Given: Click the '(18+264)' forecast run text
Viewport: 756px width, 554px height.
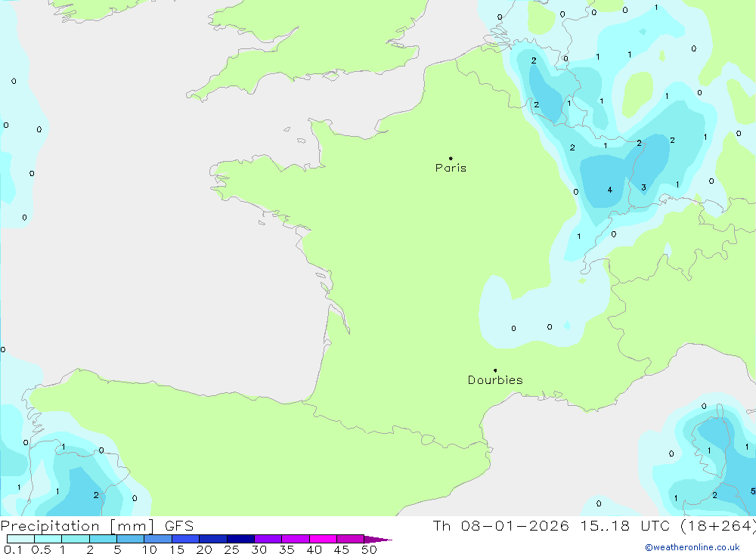Looking at the screenshot, I should [x=718, y=526].
